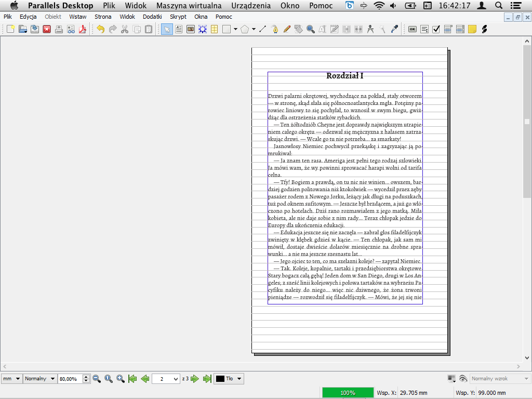This screenshot has width=532, height=399.
Task: Expand the shape tool dropdown arrow
Action: pyautogui.click(x=235, y=29)
